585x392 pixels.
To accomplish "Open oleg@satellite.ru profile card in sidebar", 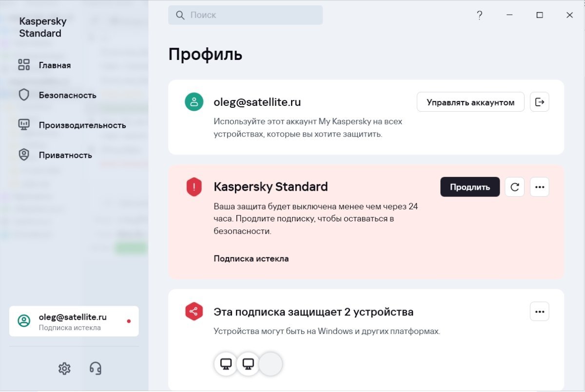I will click(74, 321).
